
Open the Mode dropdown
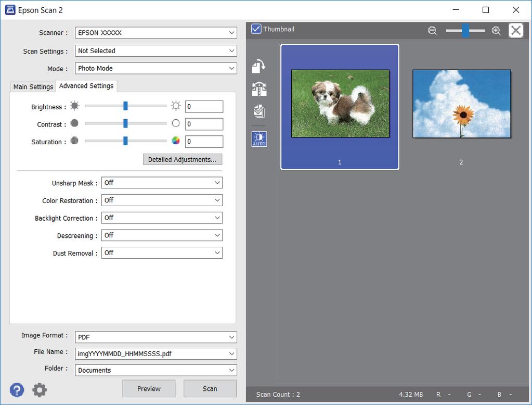[x=155, y=68]
